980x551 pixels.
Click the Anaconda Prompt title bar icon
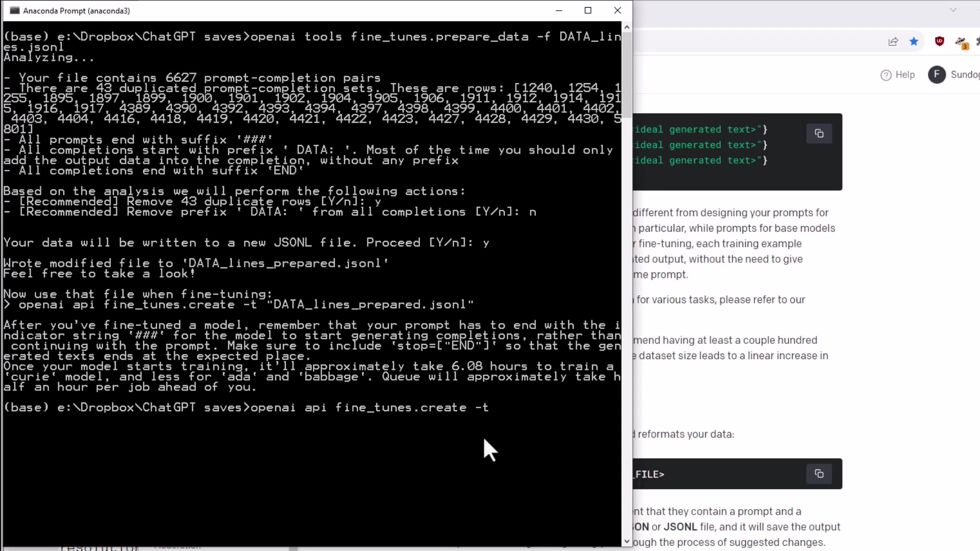point(14,11)
